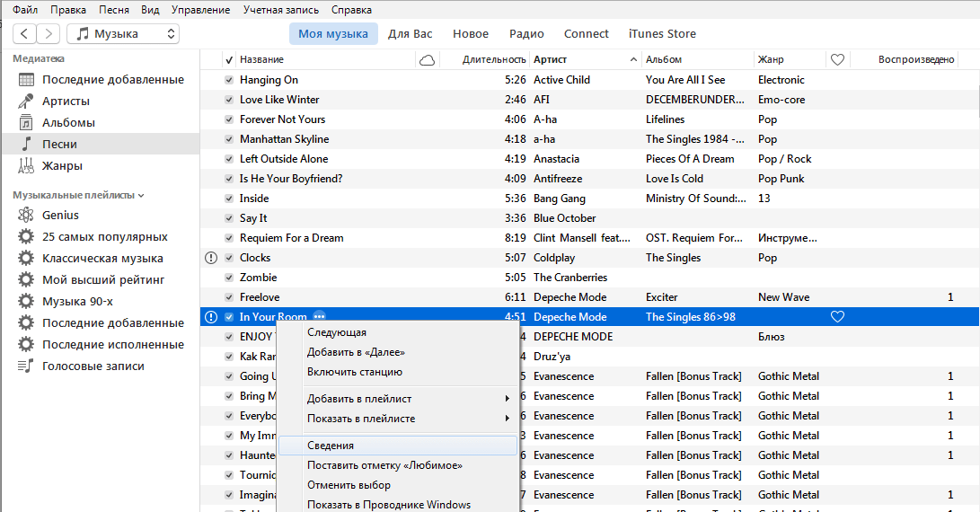Collapse the Музыкальные плейлисты section
This screenshot has width=980, height=512.
pos(78,195)
